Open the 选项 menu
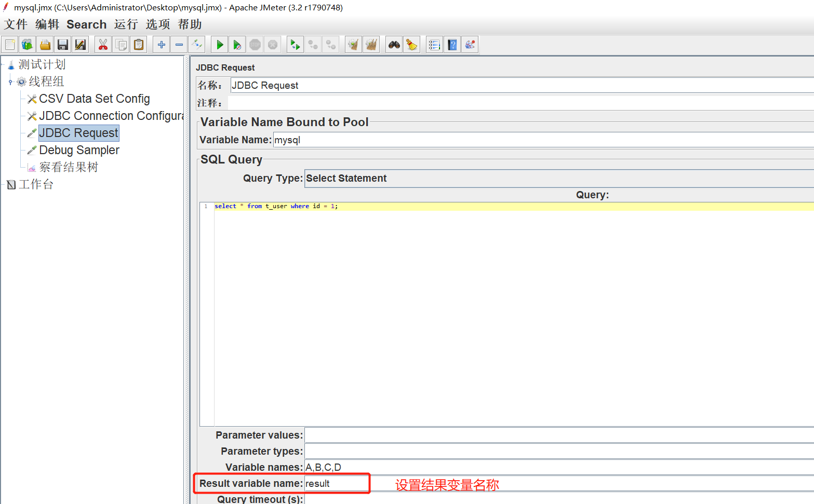This screenshot has height=504, width=814. click(158, 24)
